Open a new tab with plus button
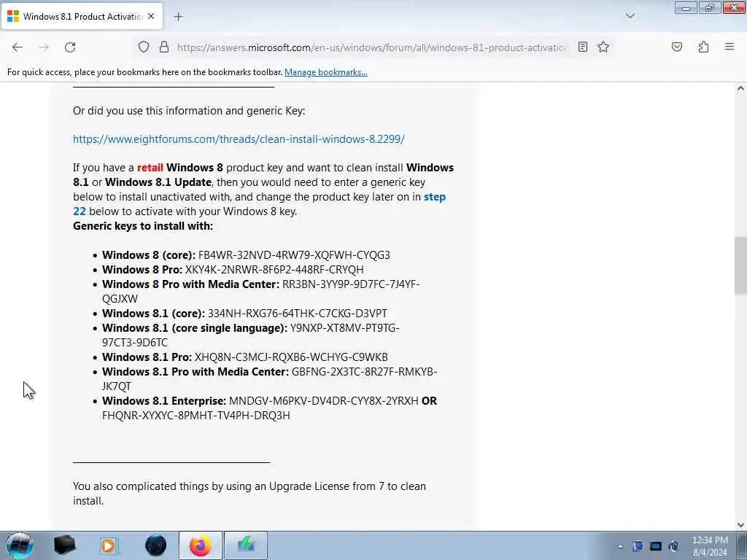This screenshot has height=560, width=747. point(178,17)
